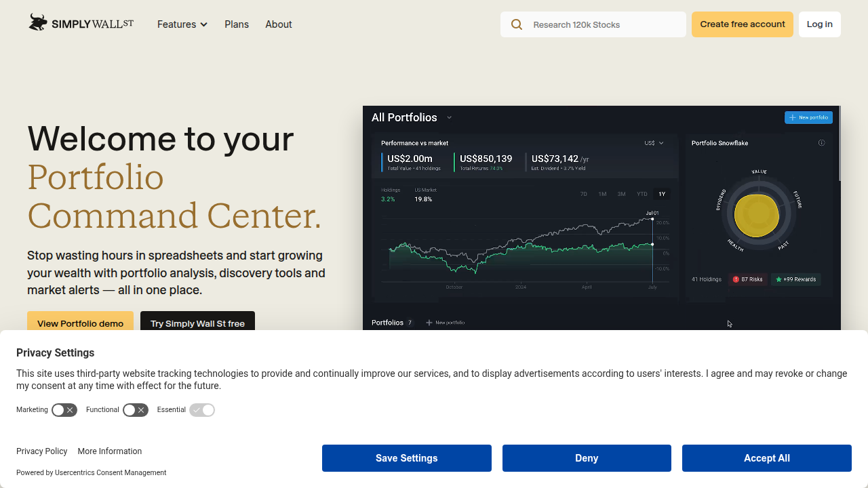Open the About page
The height and width of the screenshot is (488, 868).
pos(279,24)
